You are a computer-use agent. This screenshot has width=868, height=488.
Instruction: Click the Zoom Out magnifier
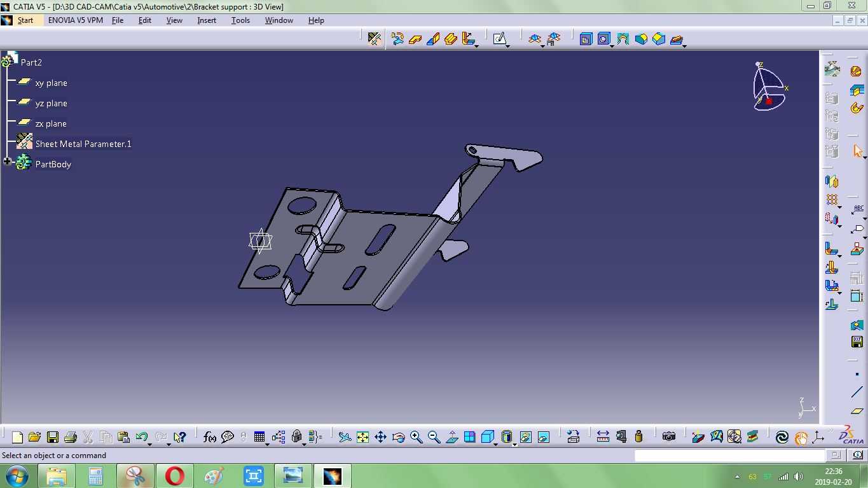(434, 437)
